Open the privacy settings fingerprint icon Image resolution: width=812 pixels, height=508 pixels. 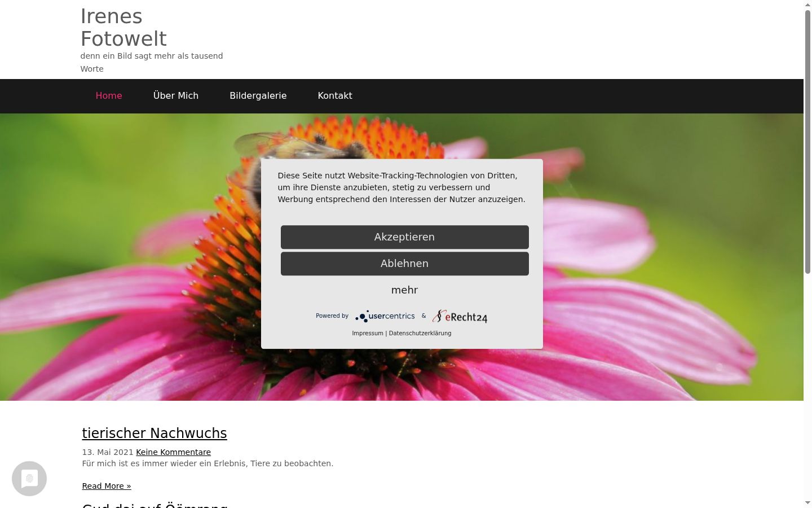pos(29,479)
